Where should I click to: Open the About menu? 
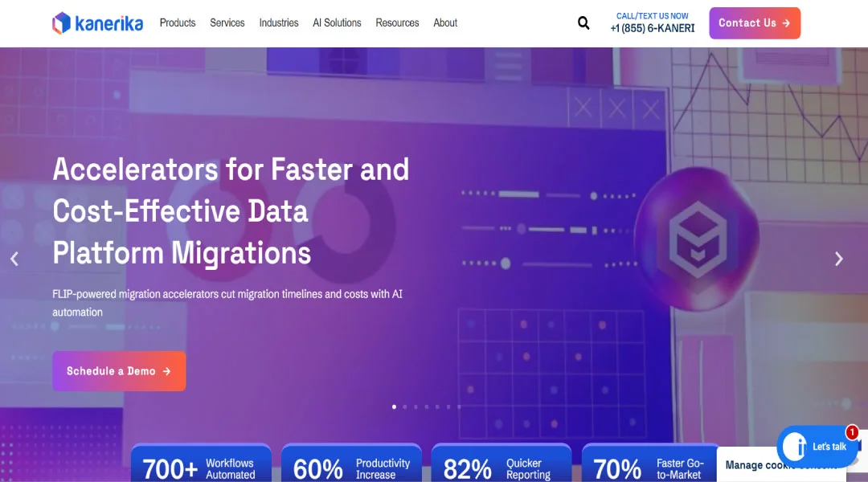pyautogui.click(x=445, y=22)
